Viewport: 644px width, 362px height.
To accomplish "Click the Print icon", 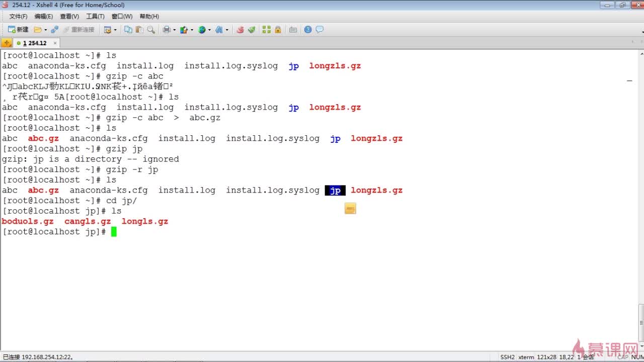I will coord(167,30).
